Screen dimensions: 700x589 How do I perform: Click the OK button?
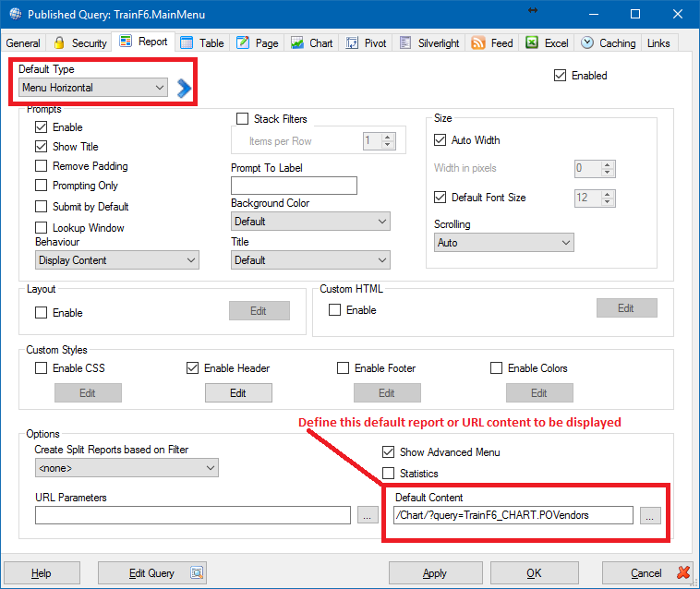[535, 573]
